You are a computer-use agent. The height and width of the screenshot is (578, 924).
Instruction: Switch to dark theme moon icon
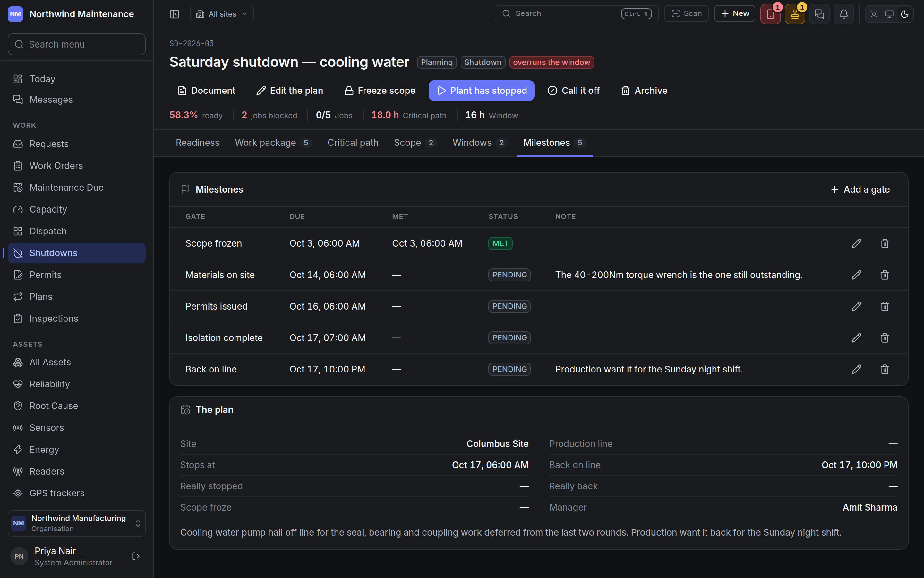coord(904,14)
